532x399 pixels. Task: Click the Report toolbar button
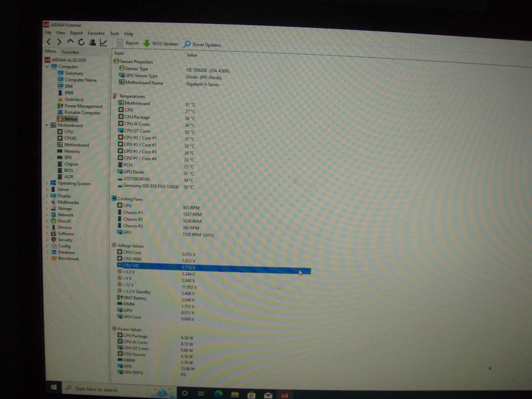pos(128,43)
